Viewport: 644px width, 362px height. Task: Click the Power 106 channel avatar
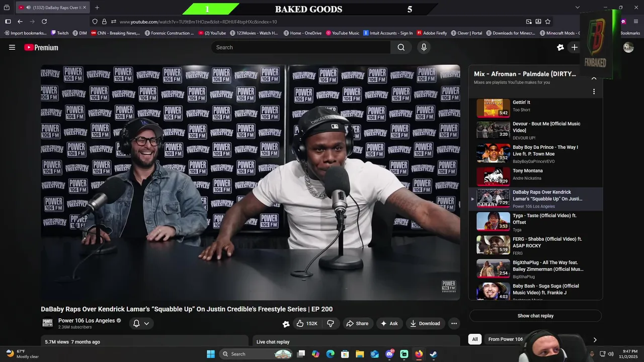pos(47,323)
